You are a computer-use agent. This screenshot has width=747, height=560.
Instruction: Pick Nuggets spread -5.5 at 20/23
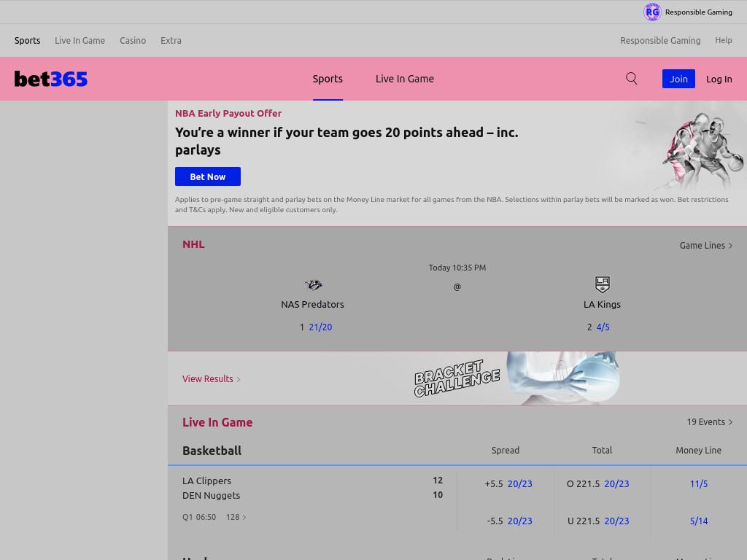coord(509,521)
